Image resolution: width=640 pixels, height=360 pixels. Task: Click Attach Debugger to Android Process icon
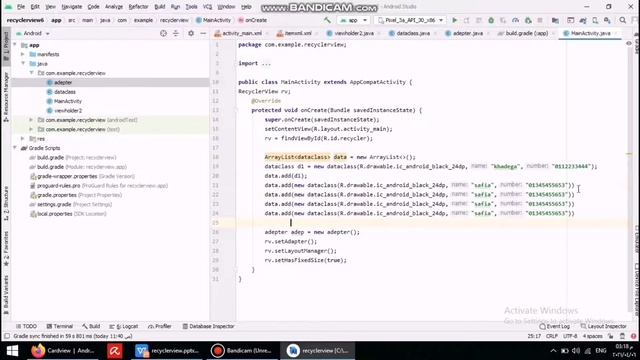pyautogui.click(x=528, y=20)
